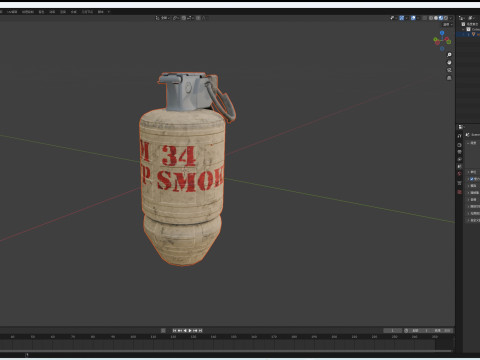Open the View Layer properties tab
This screenshot has height=360, width=480.
[459, 159]
